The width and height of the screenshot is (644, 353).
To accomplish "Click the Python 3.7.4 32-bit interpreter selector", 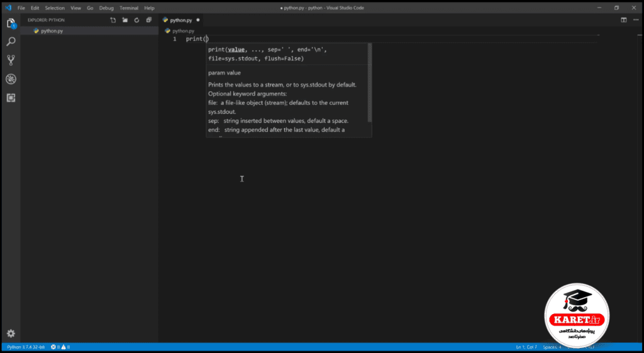I will [25, 347].
